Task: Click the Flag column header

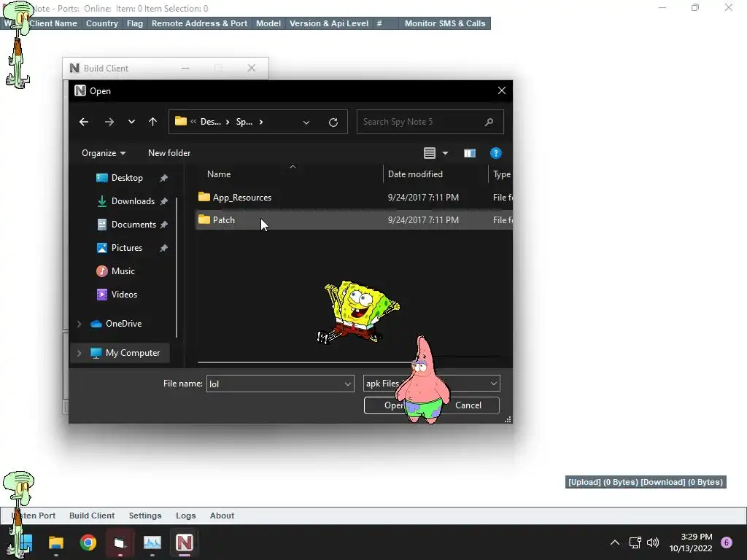Action: point(135,23)
